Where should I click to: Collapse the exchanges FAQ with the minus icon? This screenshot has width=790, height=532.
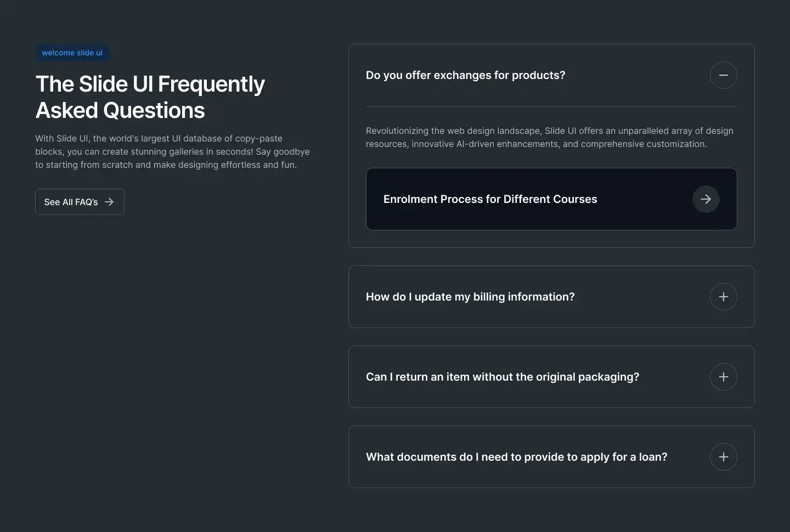(x=723, y=75)
